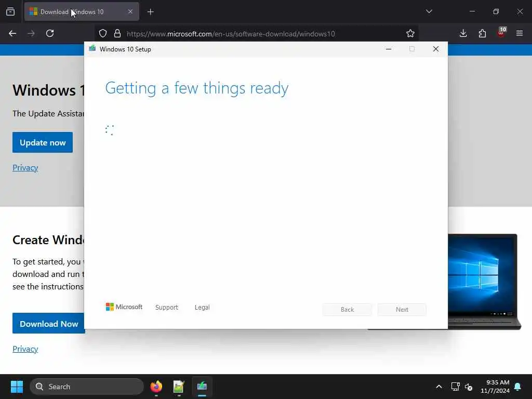Show hidden system tray icons
The image size is (532, 399).
[438, 387]
